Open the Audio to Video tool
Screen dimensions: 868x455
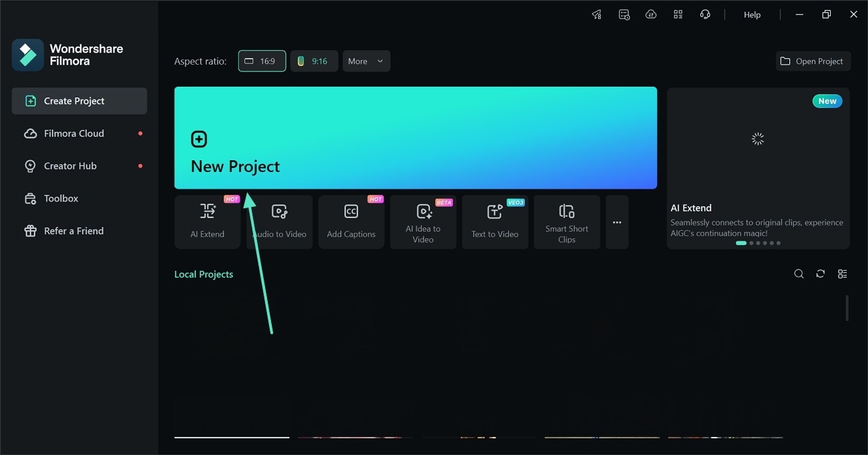tap(279, 221)
